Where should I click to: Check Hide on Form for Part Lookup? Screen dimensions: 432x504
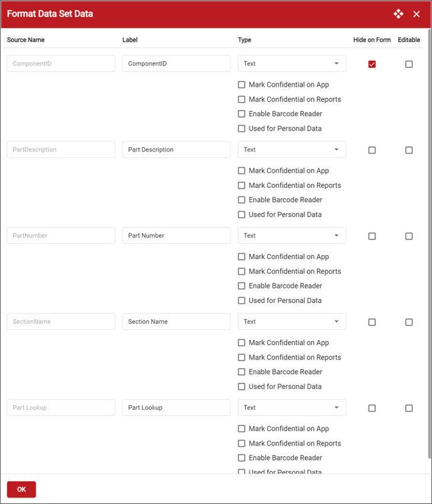[x=372, y=408]
